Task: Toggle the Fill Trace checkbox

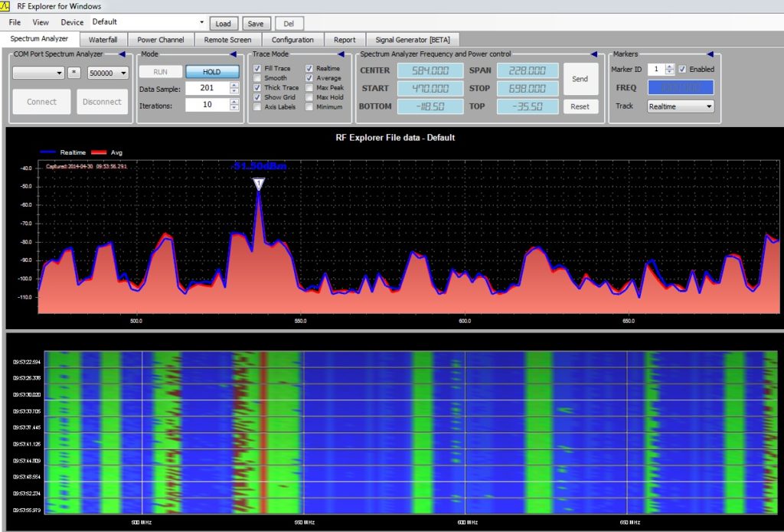Action: point(257,68)
